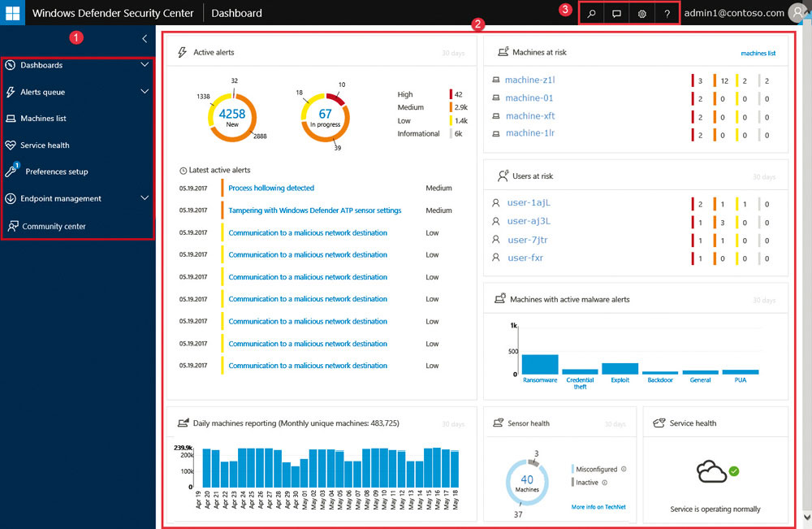Click the Exploit bar label

[x=620, y=380]
